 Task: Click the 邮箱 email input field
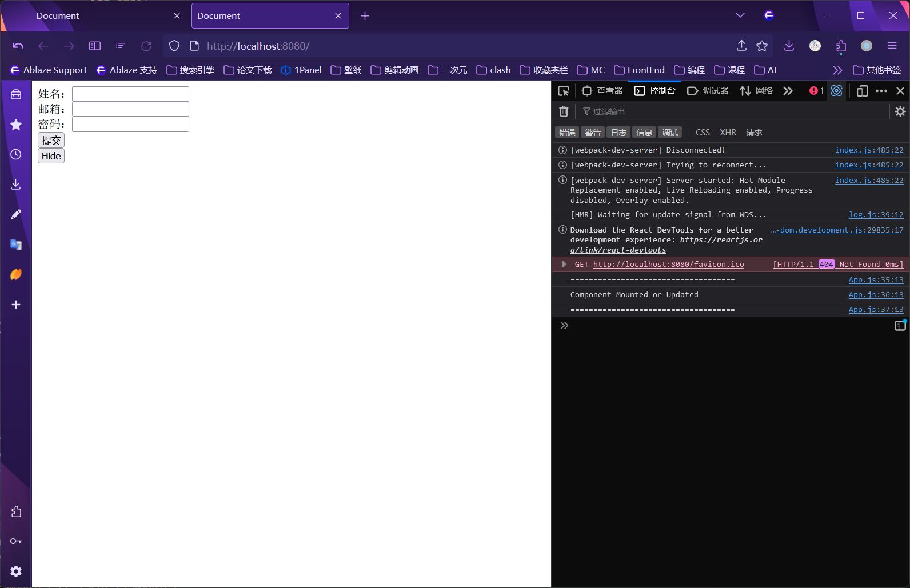pyautogui.click(x=130, y=109)
